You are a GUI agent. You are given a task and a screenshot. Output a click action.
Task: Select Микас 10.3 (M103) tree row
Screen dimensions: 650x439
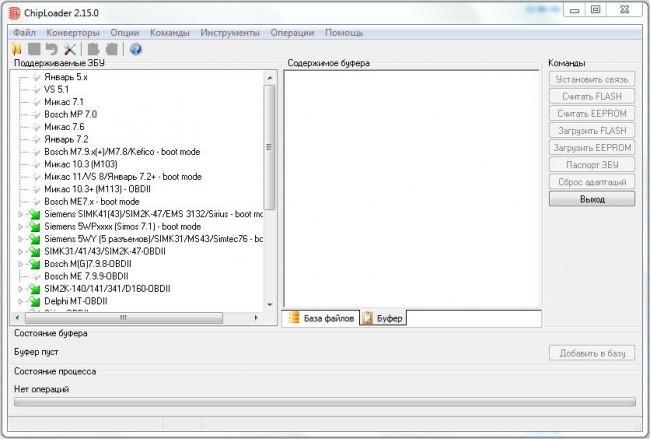81,164
